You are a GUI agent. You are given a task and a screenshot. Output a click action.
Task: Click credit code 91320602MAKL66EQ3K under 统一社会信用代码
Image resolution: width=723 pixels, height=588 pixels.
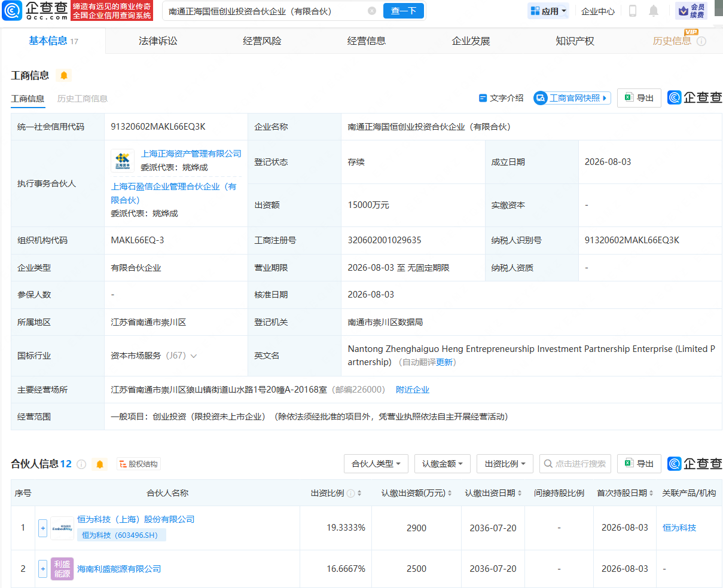point(158,127)
